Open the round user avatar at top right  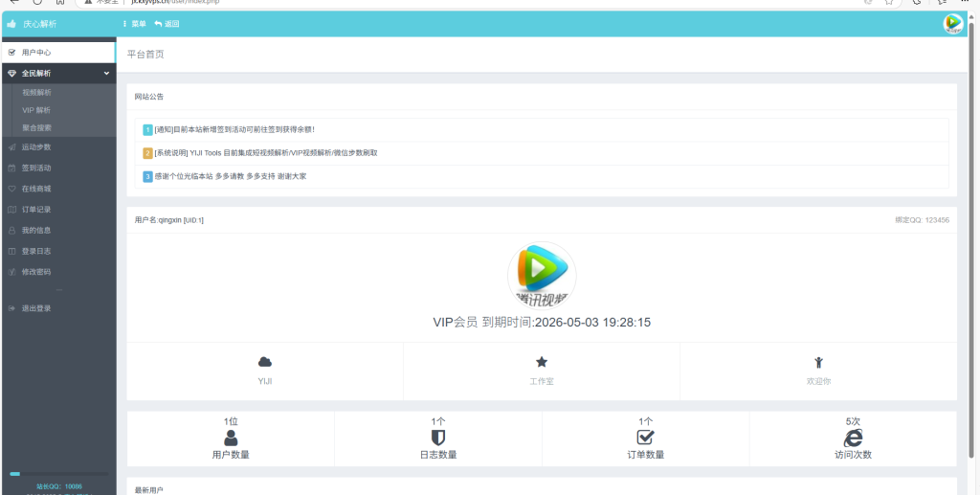[953, 24]
